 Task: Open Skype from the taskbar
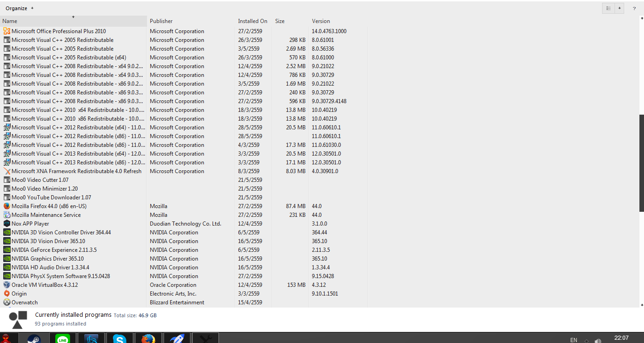[x=120, y=338]
